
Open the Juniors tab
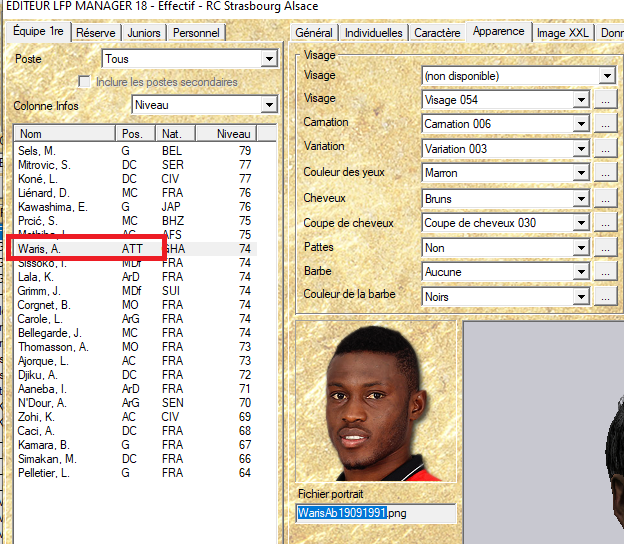coord(144,33)
